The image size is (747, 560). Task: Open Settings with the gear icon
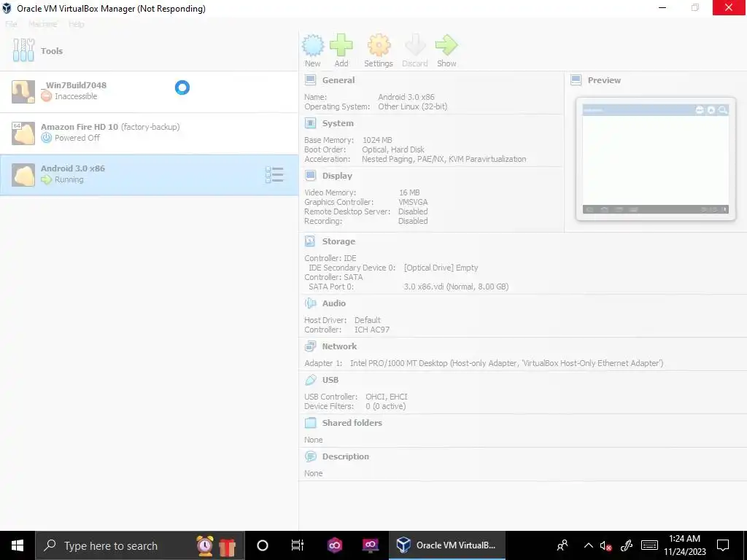379,46
